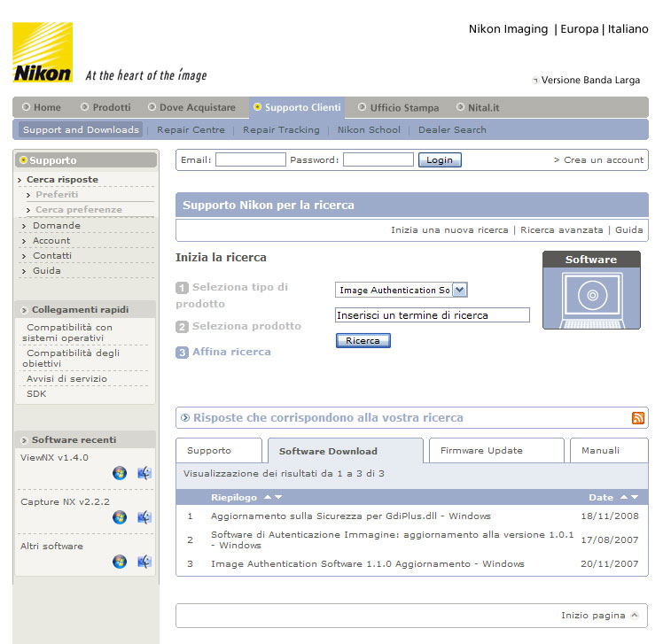
Task: Click Italiano language link
Action: point(628,28)
